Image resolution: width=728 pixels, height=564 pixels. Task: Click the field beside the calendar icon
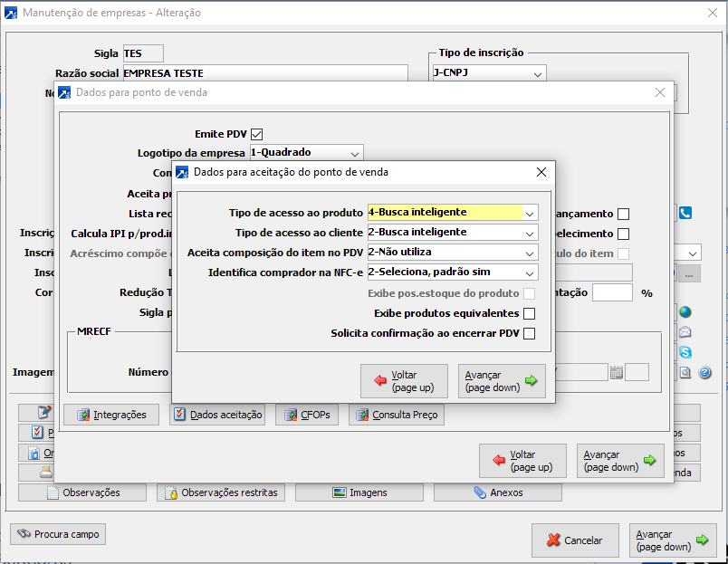(637, 372)
